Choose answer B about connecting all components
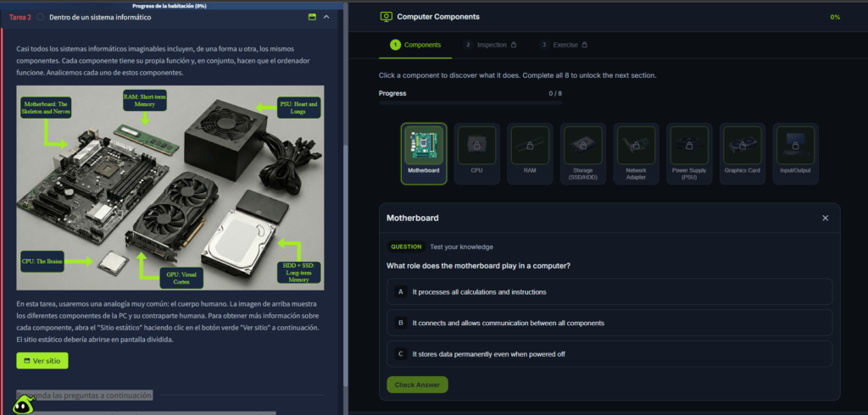The height and width of the screenshot is (415, 868). point(609,323)
